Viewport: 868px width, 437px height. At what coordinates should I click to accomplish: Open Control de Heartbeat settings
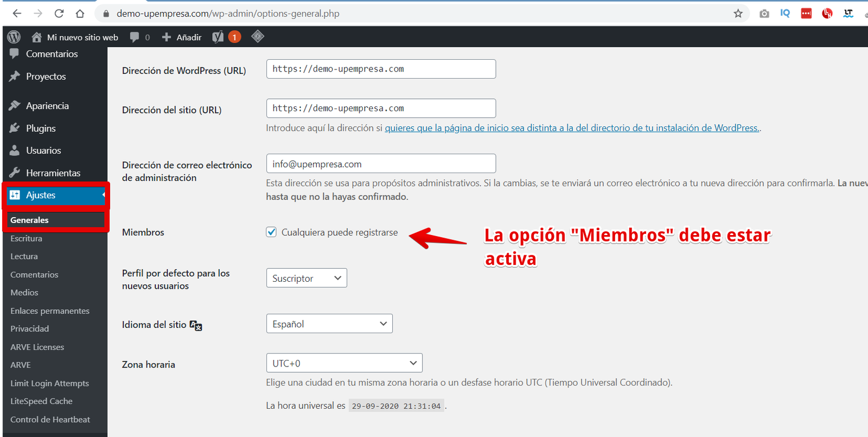coord(50,420)
